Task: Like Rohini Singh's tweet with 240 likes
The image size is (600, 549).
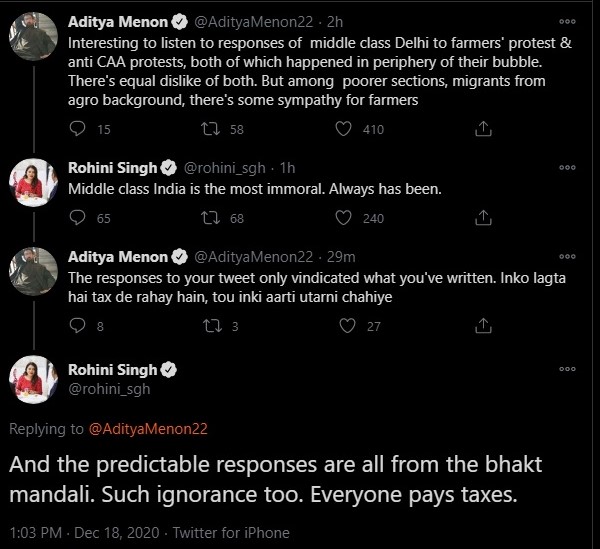Action: 344,218
